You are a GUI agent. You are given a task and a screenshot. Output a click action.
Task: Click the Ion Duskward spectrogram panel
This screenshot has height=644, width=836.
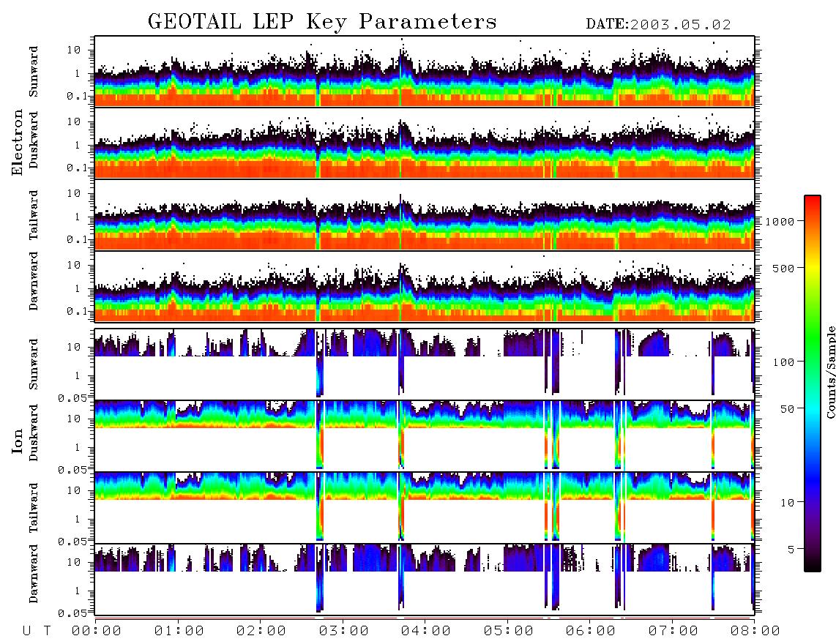coord(425,435)
